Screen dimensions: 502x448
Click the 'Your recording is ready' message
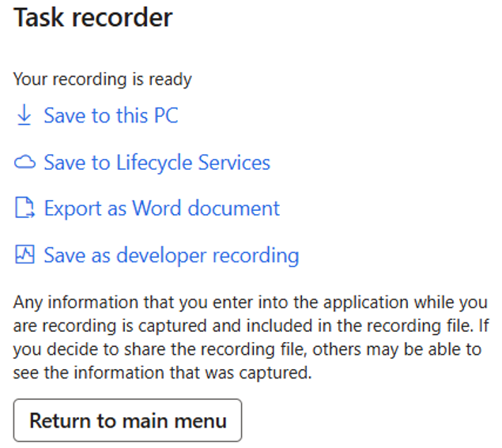(103, 79)
